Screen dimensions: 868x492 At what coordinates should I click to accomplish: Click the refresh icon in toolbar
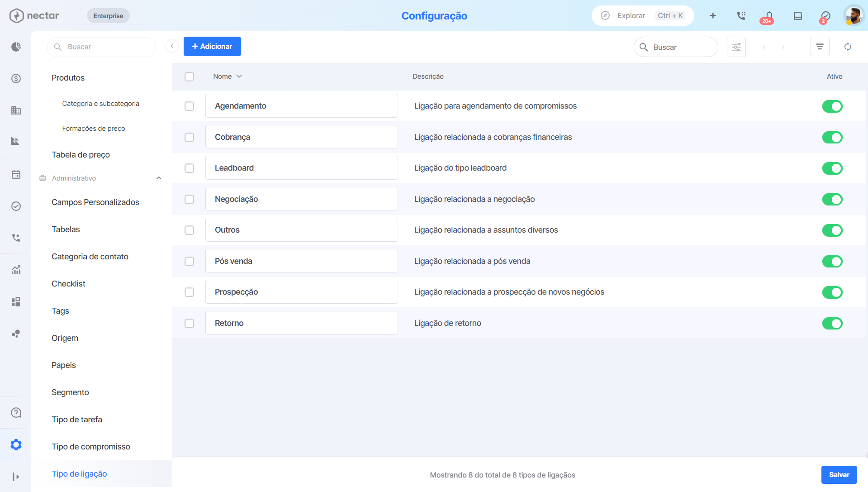(848, 47)
